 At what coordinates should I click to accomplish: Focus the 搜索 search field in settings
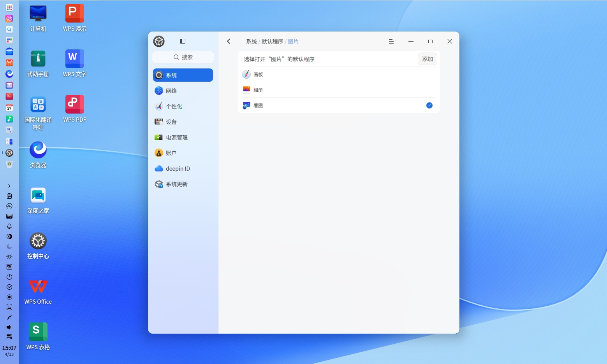coord(183,57)
